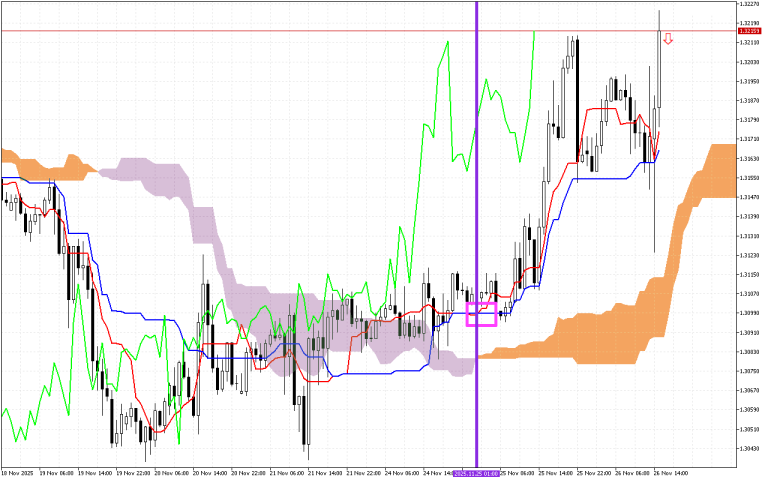Click the 26 Nov 14:00 time label
This screenshot has width=768, height=480.
(671, 474)
